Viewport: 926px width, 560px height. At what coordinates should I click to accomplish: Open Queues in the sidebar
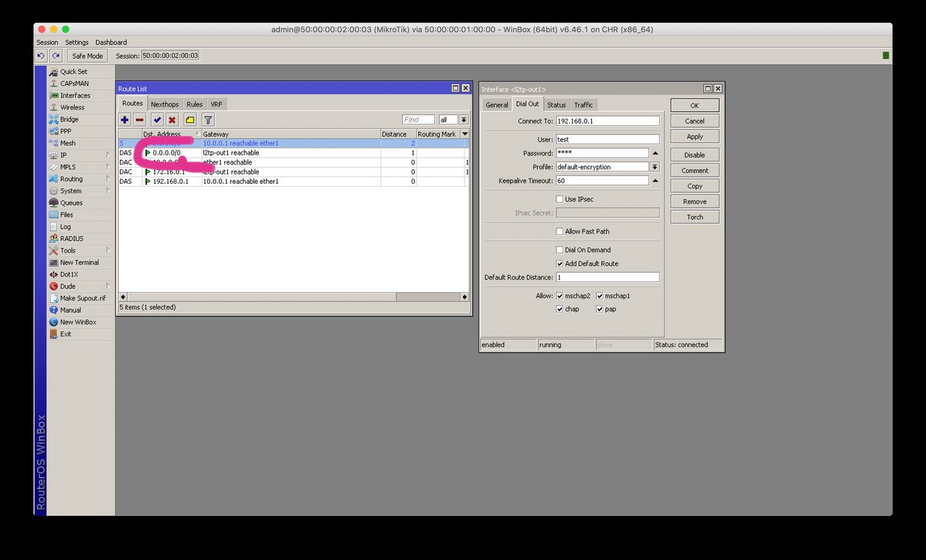tap(71, 203)
